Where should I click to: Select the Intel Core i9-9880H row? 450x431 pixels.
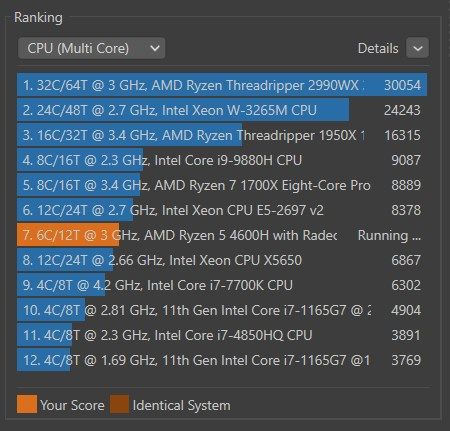(x=222, y=160)
